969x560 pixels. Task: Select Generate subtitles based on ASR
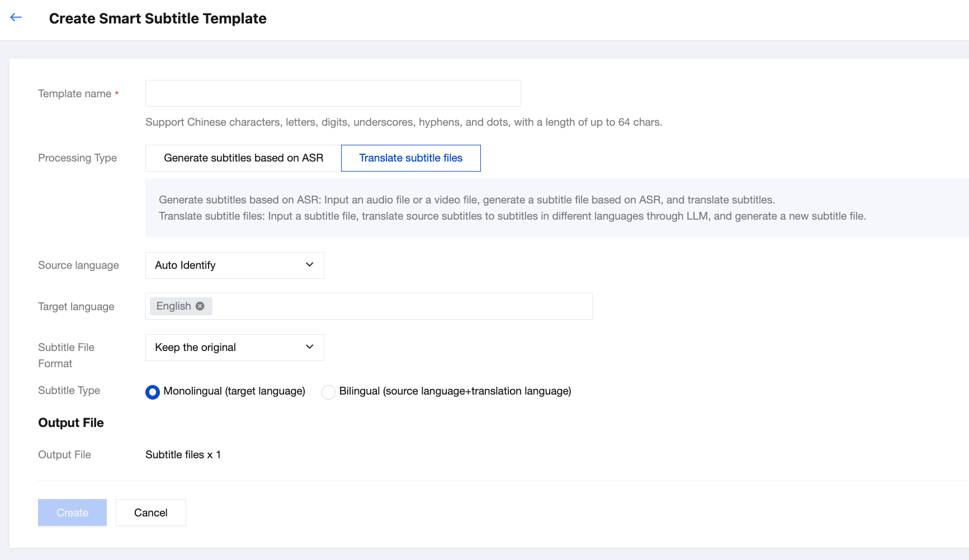243,158
